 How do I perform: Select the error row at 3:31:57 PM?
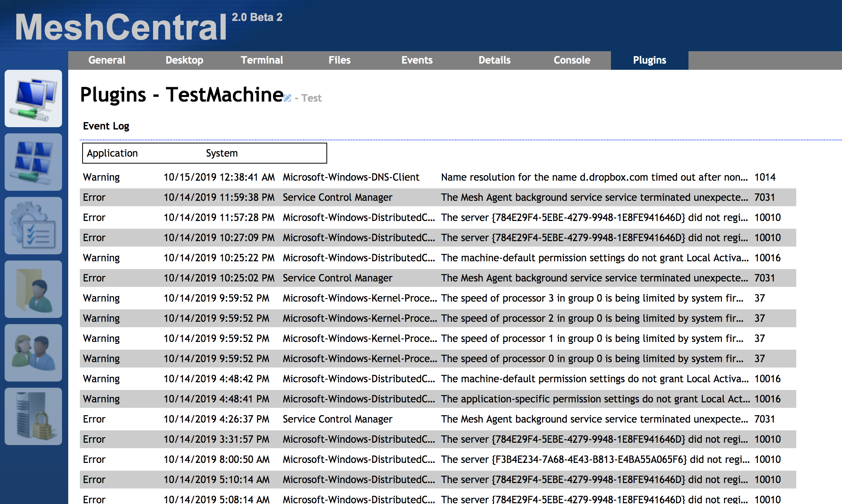pyautogui.click(x=438, y=439)
